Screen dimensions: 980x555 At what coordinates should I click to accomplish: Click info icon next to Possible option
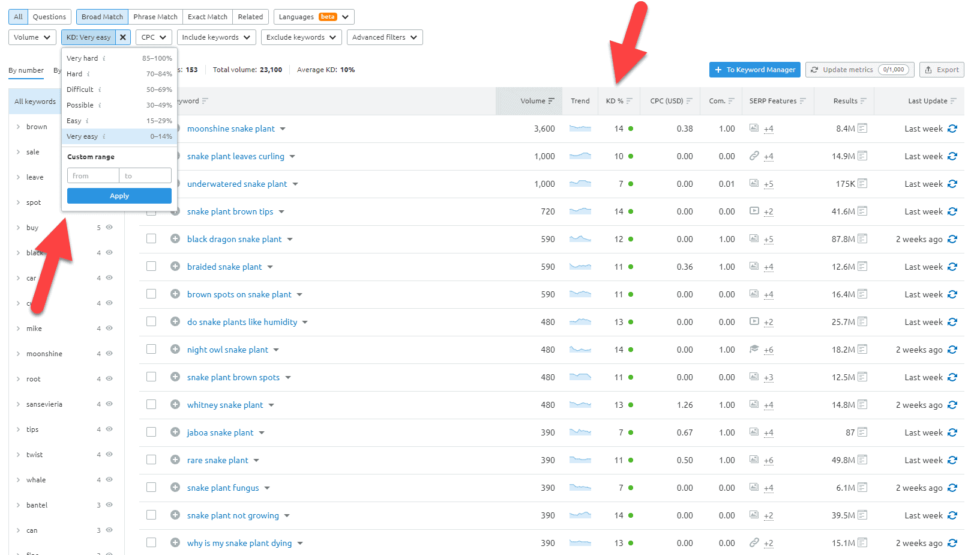click(100, 105)
